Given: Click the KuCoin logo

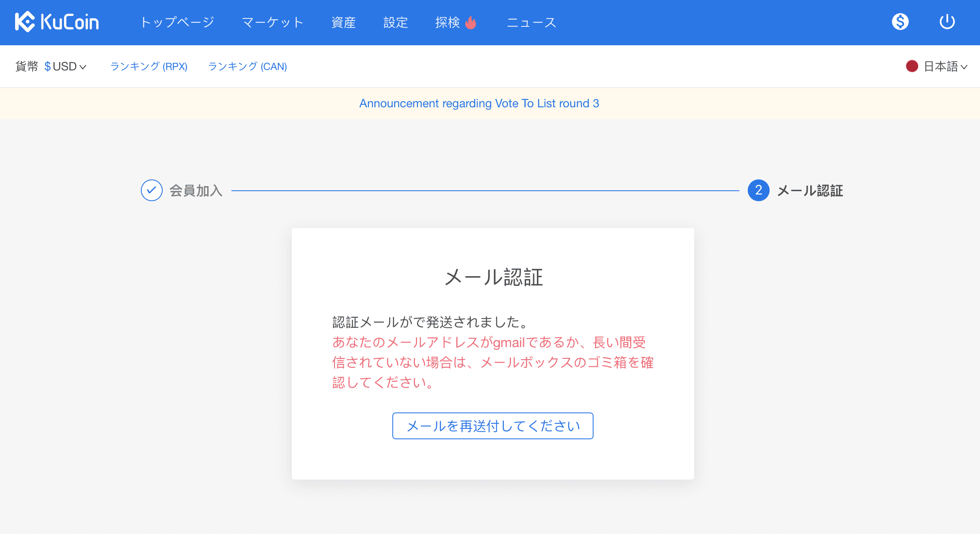Looking at the screenshot, I should pos(57,22).
